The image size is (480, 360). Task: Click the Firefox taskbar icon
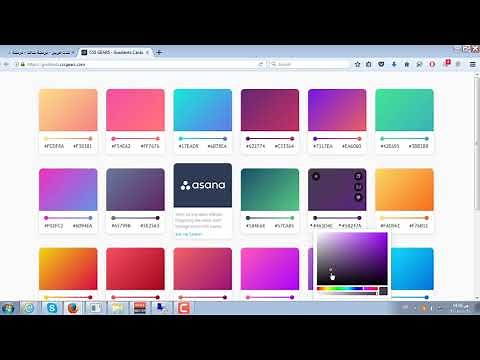(73, 308)
